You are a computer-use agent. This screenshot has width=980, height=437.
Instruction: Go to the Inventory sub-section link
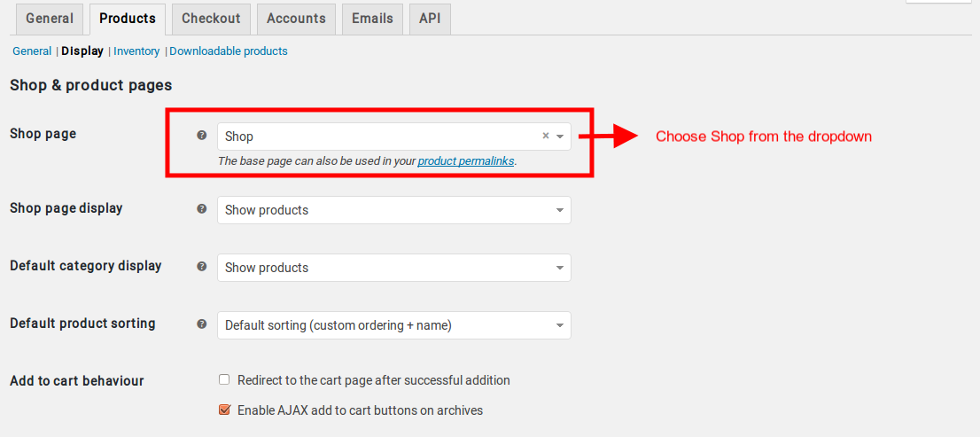click(136, 51)
